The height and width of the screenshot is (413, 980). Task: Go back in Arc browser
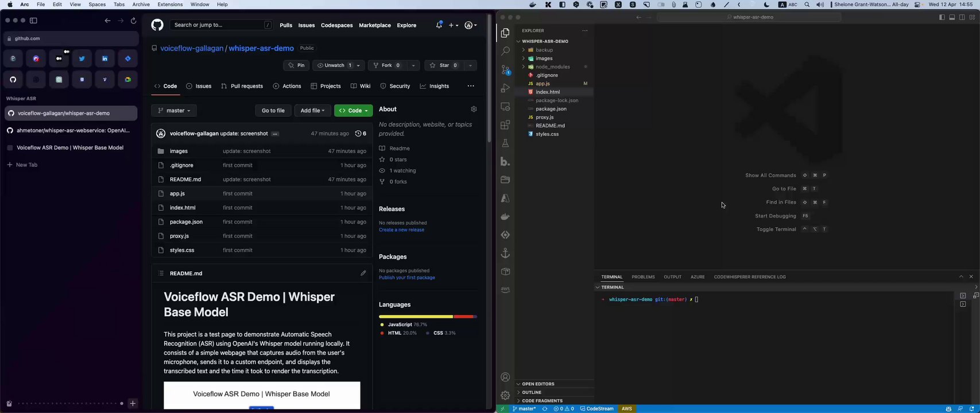tap(107, 21)
